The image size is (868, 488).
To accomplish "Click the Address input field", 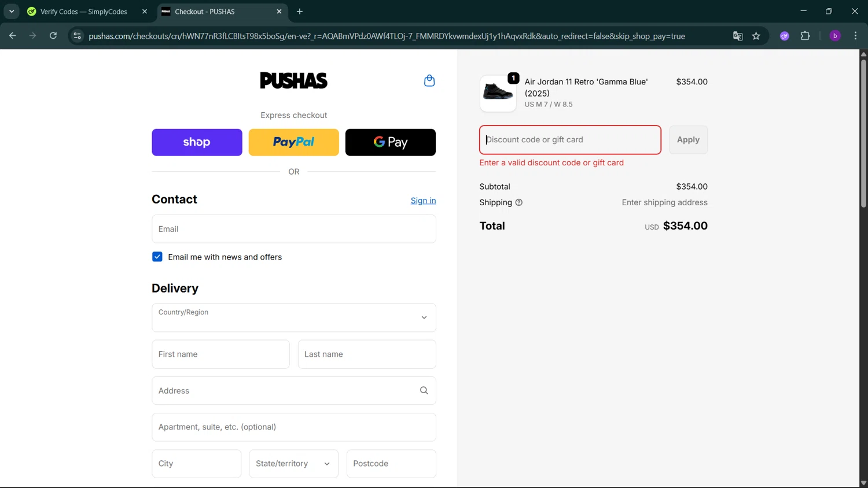I will coord(294,391).
